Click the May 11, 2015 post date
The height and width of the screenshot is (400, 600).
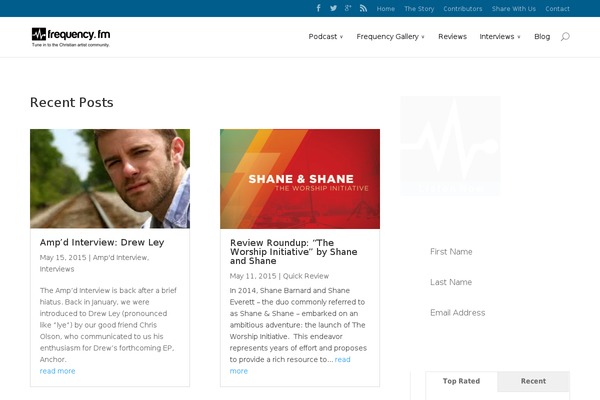click(253, 276)
